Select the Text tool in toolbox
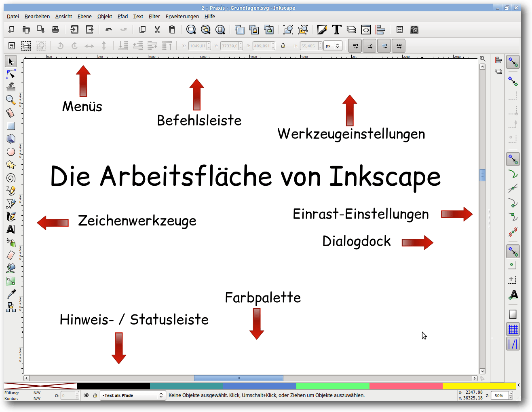The image size is (532, 412). click(11, 229)
